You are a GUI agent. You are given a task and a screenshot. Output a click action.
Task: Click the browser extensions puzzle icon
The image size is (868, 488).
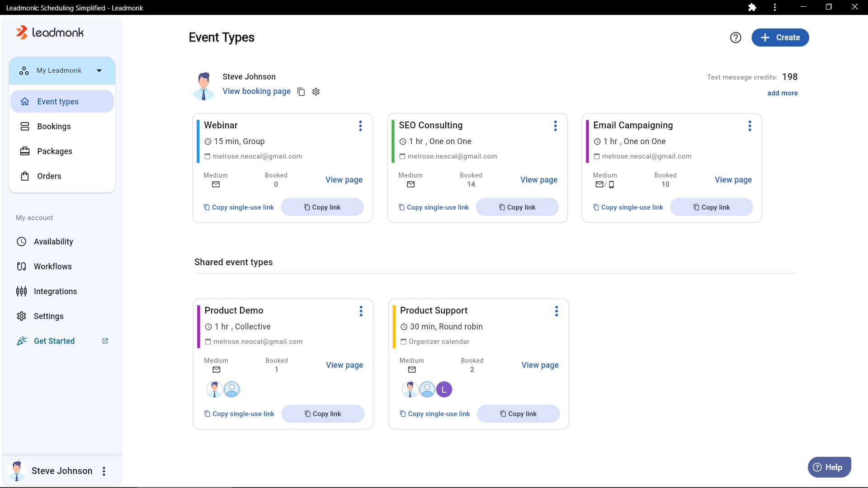[752, 7]
